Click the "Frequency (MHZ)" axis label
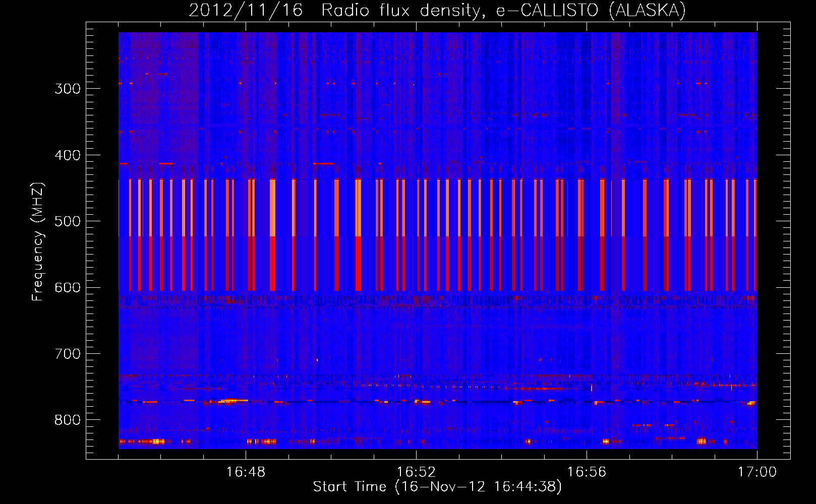The width and height of the screenshot is (816, 504). pyautogui.click(x=38, y=242)
